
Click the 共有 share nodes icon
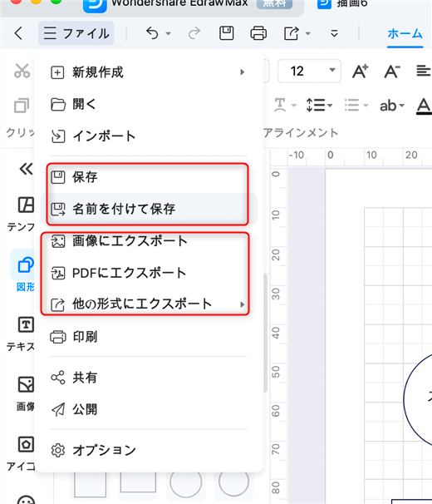58,378
